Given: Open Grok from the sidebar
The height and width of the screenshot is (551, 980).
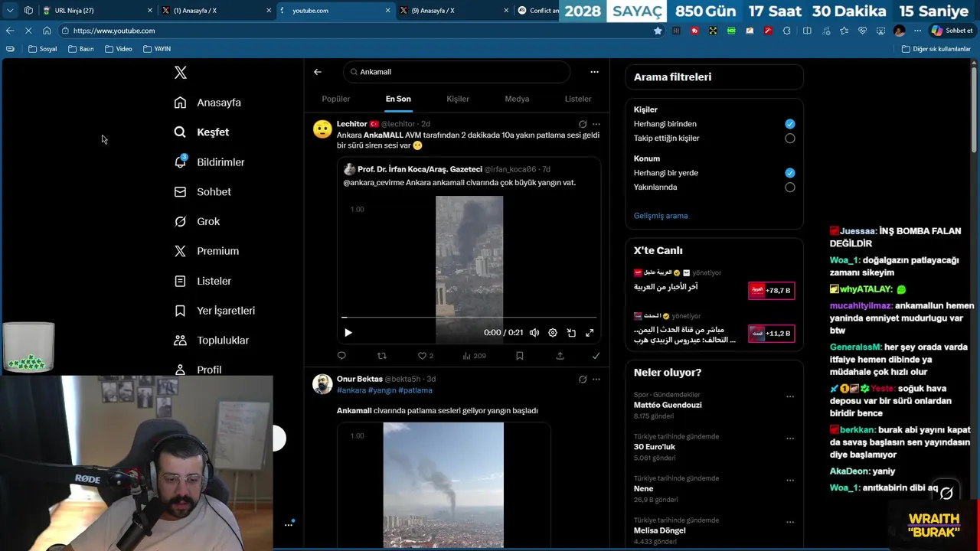Looking at the screenshot, I should point(197,221).
